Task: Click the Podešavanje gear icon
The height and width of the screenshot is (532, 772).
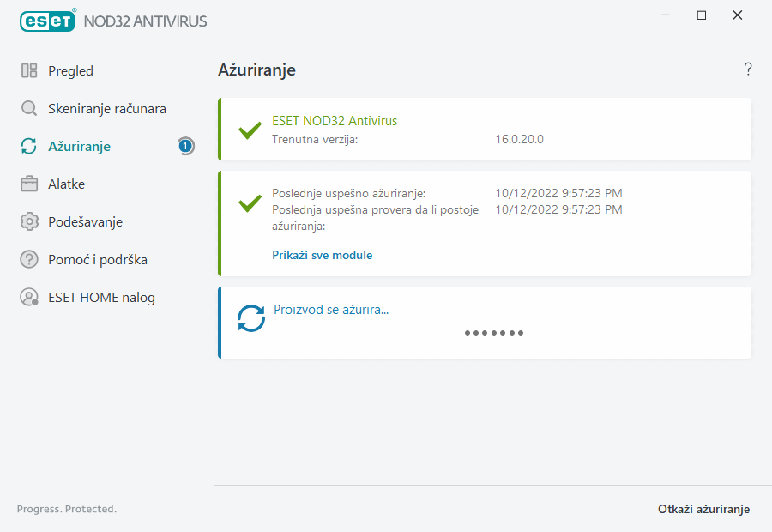Action: tap(29, 222)
